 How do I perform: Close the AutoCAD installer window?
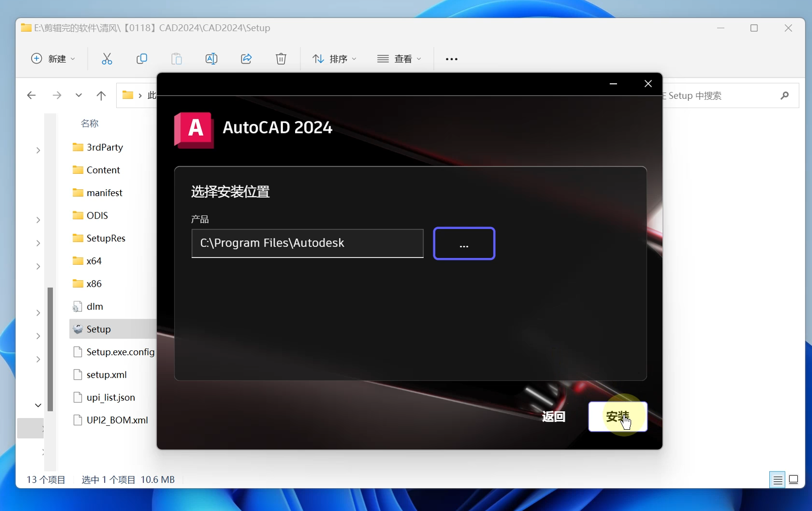point(648,84)
